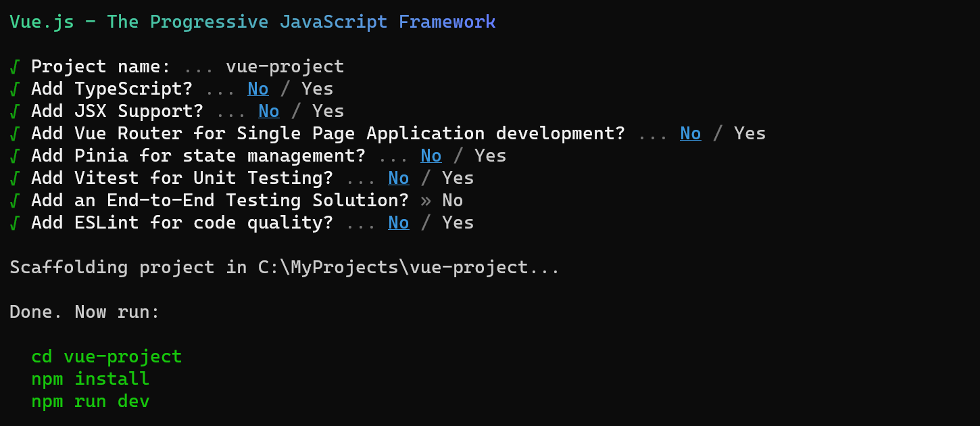Click the checkmark beside Add JSX Support
The height and width of the screenshot is (426, 980).
[14, 110]
